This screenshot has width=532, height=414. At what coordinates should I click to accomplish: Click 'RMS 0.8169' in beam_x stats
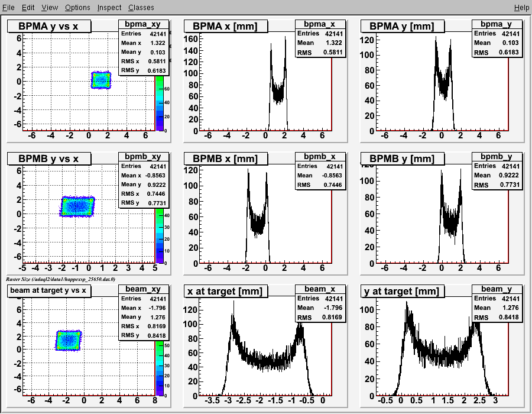[320, 317]
